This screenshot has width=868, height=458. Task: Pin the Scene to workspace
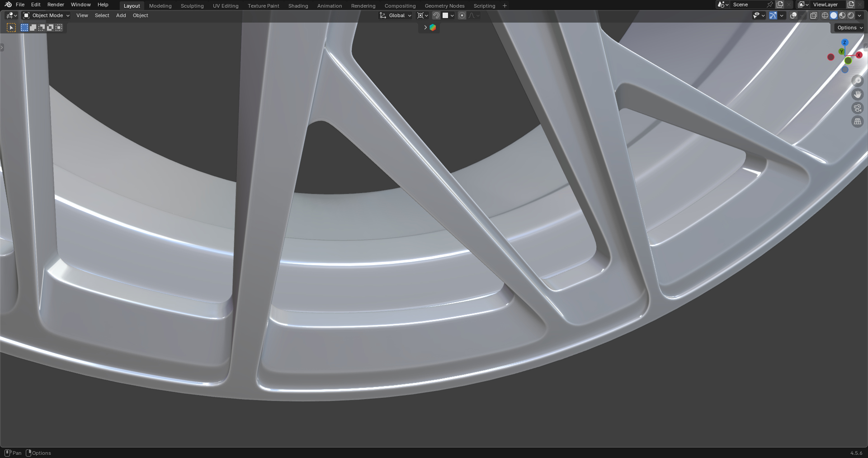click(770, 5)
